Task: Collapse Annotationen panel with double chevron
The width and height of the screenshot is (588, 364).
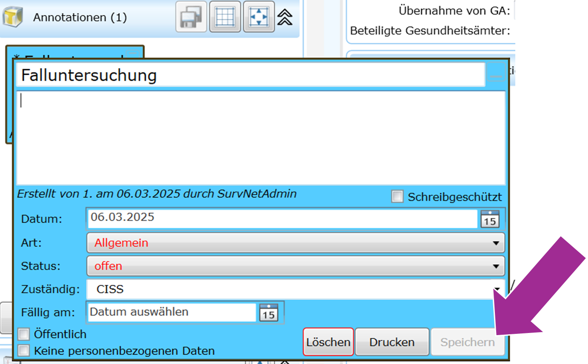Action: point(285,17)
